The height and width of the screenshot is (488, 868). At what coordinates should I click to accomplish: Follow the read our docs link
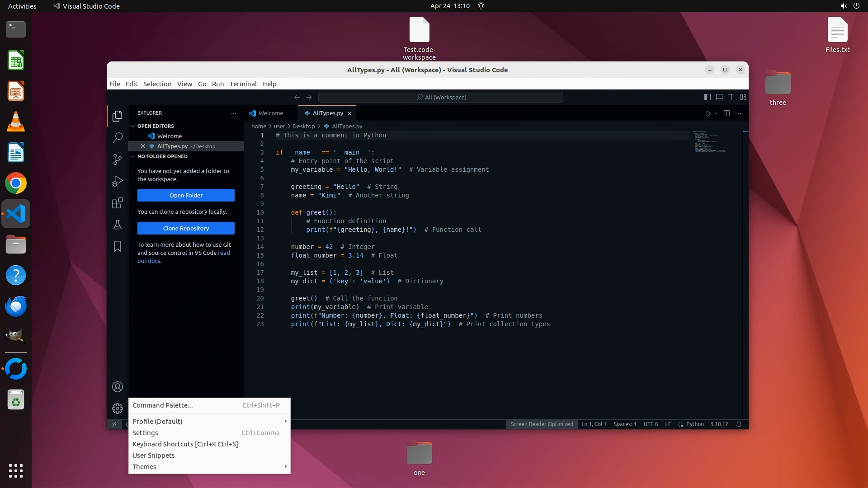[224, 253]
